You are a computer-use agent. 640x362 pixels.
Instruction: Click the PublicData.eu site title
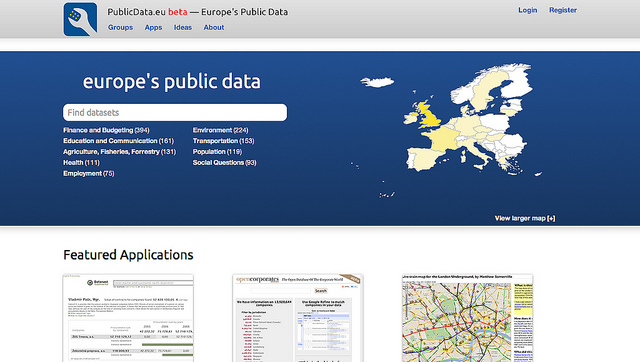pyautogui.click(x=198, y=12)
